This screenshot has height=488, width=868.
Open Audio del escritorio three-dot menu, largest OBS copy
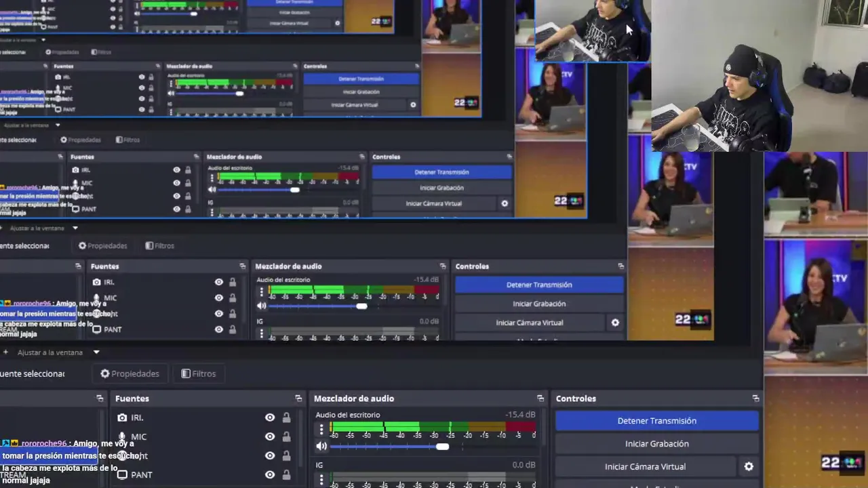coord(321,429)
